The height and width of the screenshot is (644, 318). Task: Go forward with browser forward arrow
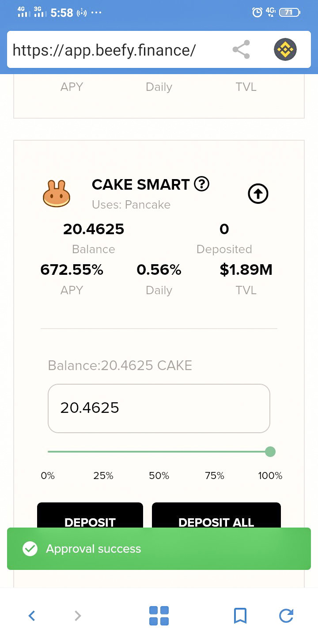pos(78,615)
